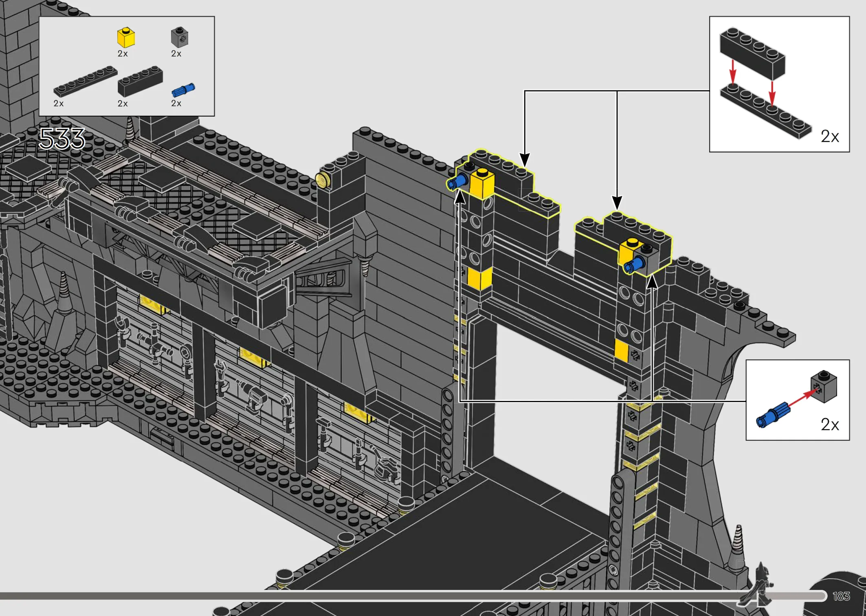The image size is (866, 616).
Task: Click the 2x quantity under the black 1x6 plate
Action: pyautogui.click(x=59, y=103)
